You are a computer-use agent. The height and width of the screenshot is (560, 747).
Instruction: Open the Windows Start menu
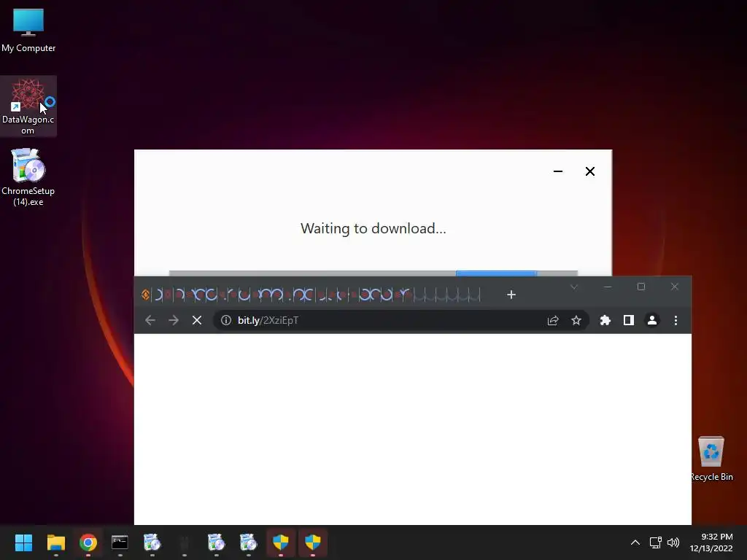pyautogui.click(x=23, y=542)
